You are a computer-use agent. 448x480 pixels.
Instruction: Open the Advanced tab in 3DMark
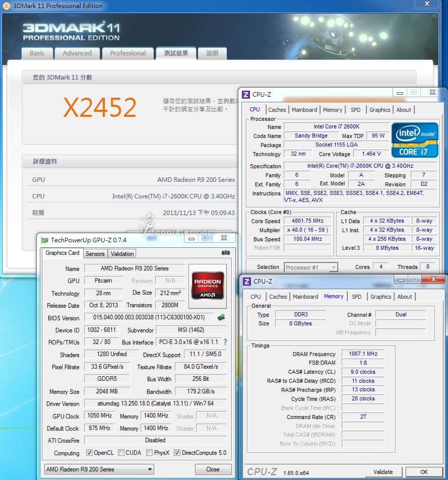(x=77, y=53)
